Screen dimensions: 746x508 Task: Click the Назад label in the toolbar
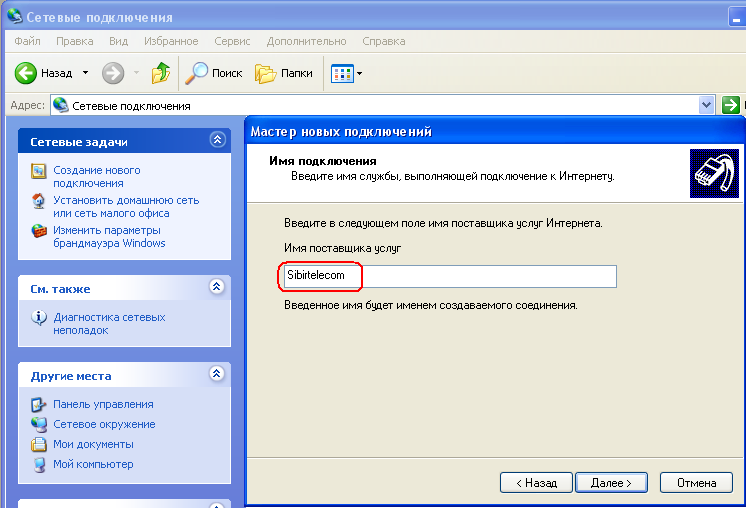pyautogui.click(x=56, y=73)
